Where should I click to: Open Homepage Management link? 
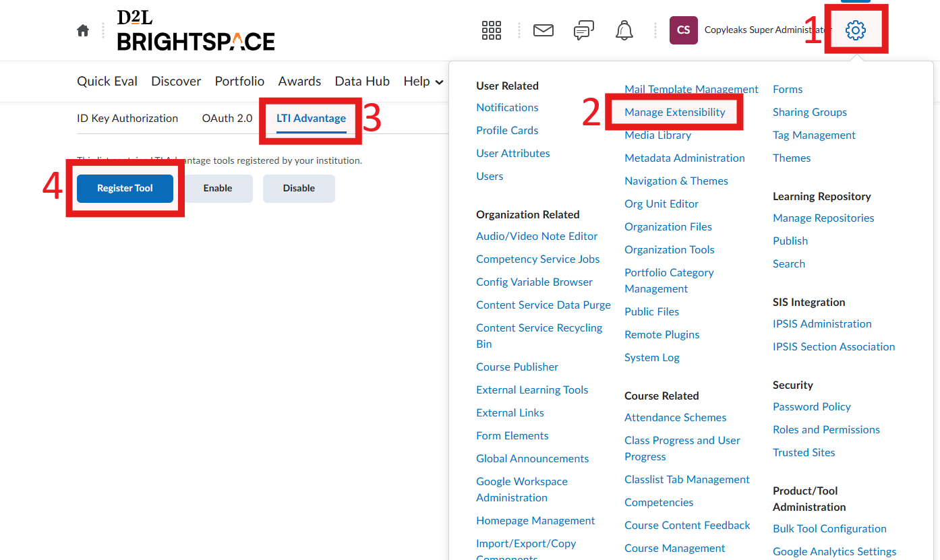[535, 521]
